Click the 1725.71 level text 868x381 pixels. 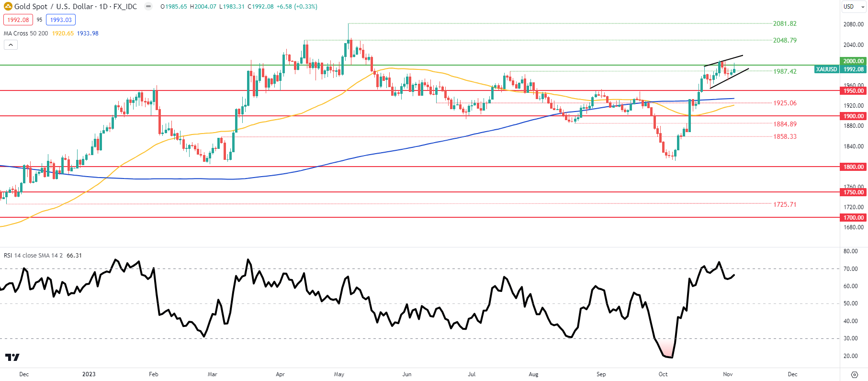point(785,204)
